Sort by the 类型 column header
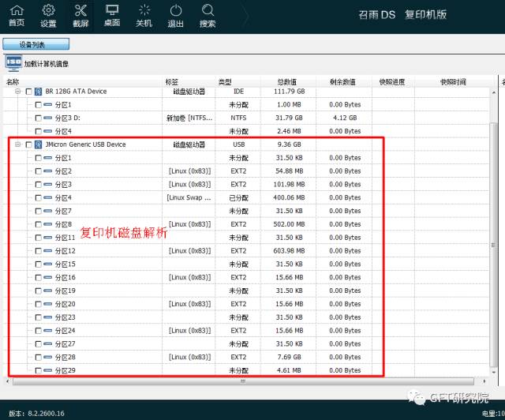The height and width of the screenshot is (420, 505). (x=225, y=82)
